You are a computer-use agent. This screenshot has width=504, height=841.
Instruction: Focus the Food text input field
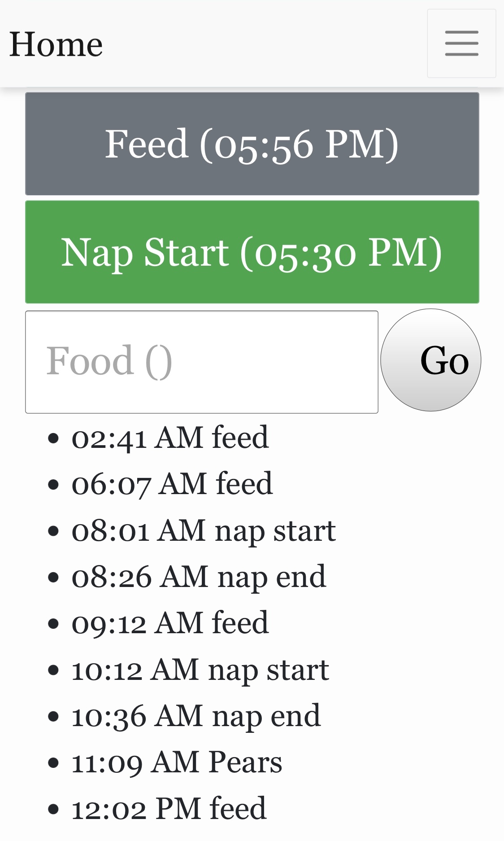point(202,362)
